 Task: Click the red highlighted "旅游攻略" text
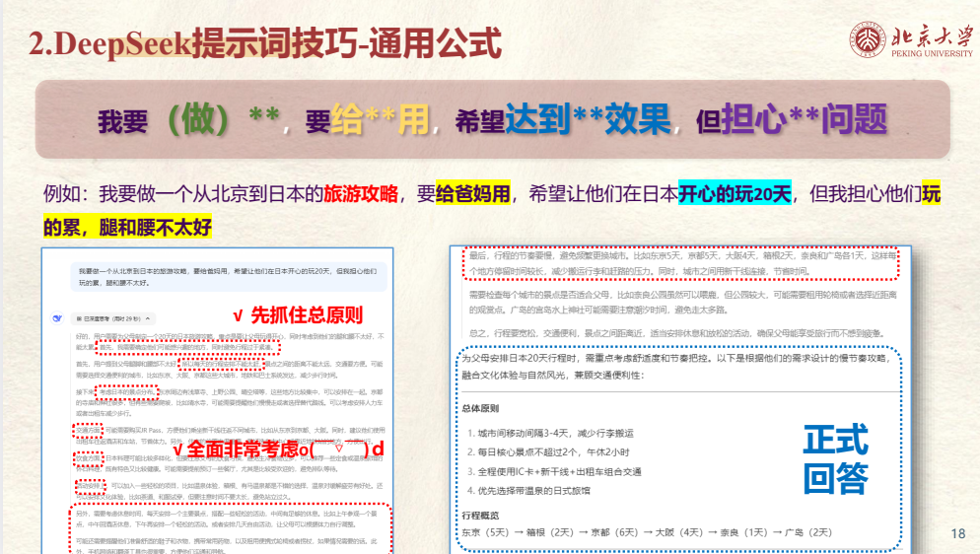pos(361,193)
